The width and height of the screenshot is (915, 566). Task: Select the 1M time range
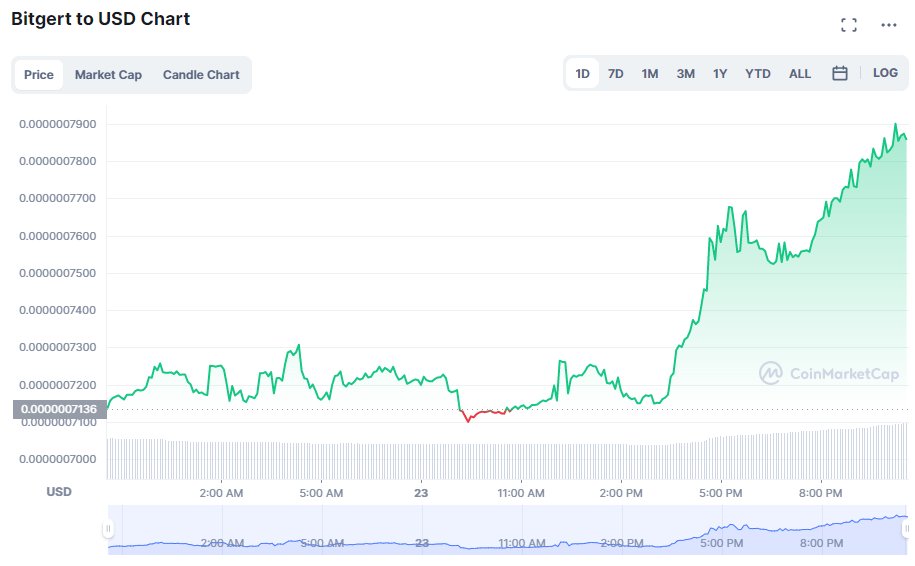(649, 74)
